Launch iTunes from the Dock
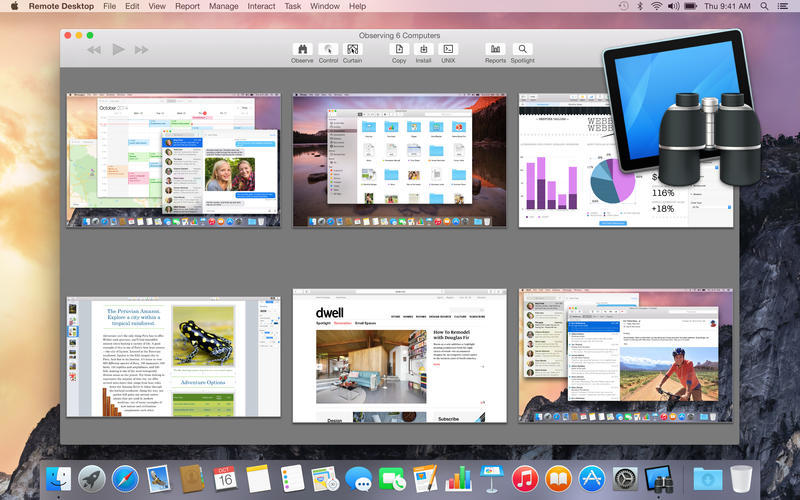800x500 pixels. [525, 479]
